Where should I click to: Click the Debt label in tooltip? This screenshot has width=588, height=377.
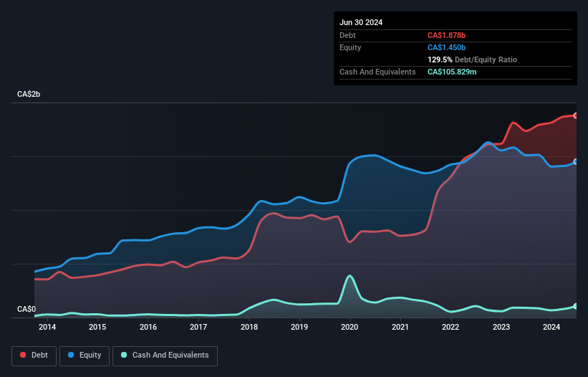pyautogui.click(x=347, y=35)
